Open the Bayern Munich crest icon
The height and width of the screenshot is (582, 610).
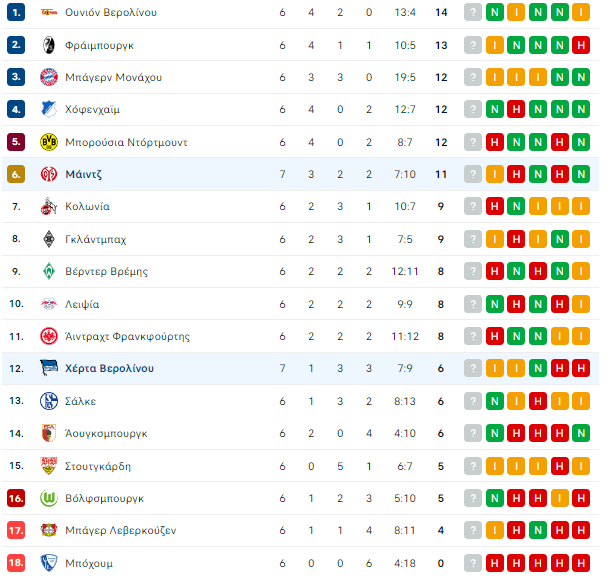point(49,77)
